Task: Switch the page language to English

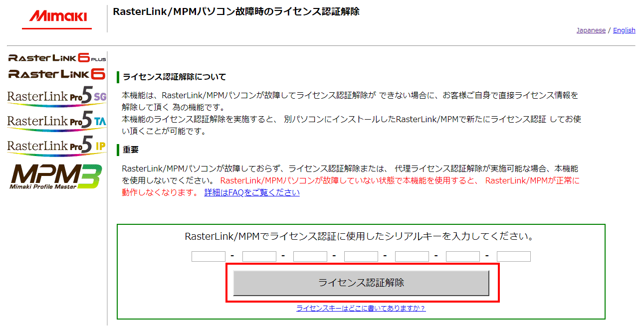Action: [624, 30]
